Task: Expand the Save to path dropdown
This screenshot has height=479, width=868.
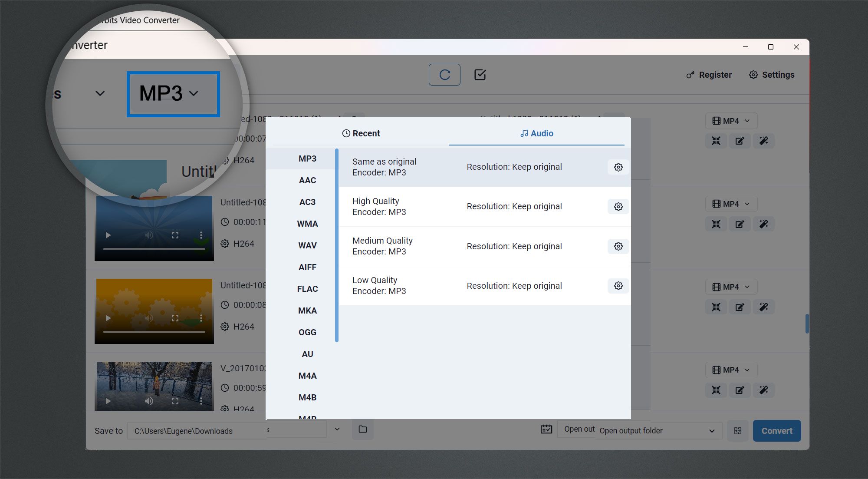Action: click(336, 431)
